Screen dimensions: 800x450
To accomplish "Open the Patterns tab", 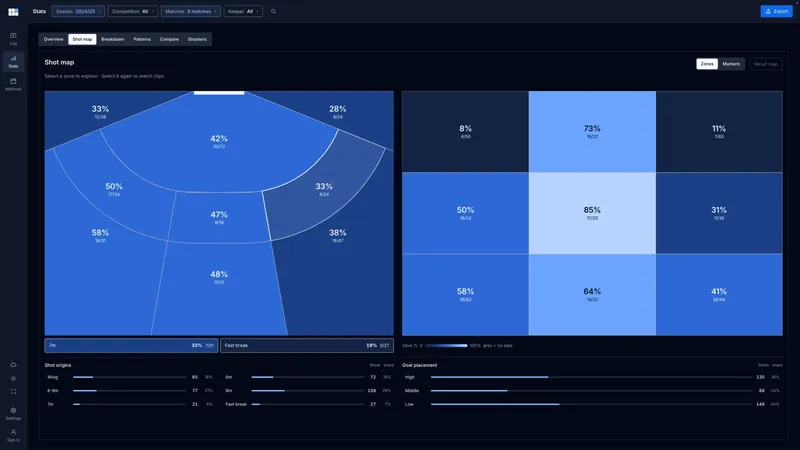I will click(x=142, y=39).
